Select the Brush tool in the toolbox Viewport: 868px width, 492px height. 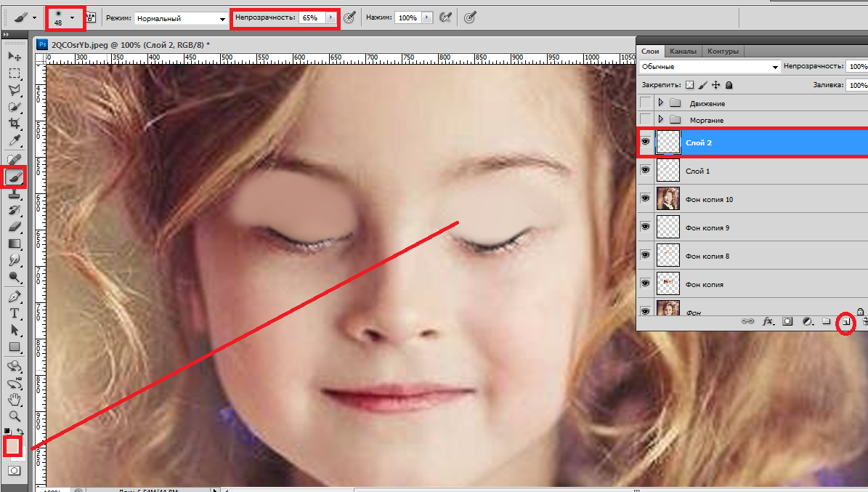point(15,177)
